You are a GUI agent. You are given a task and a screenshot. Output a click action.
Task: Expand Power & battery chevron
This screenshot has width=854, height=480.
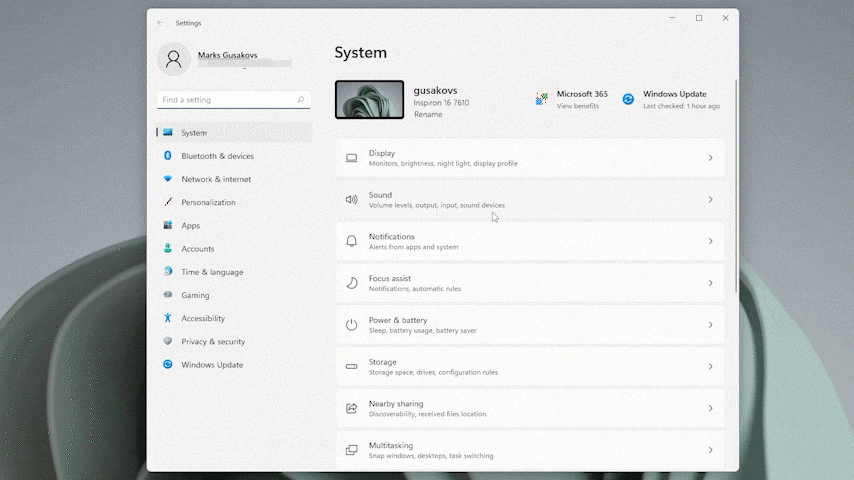(711, 325)
